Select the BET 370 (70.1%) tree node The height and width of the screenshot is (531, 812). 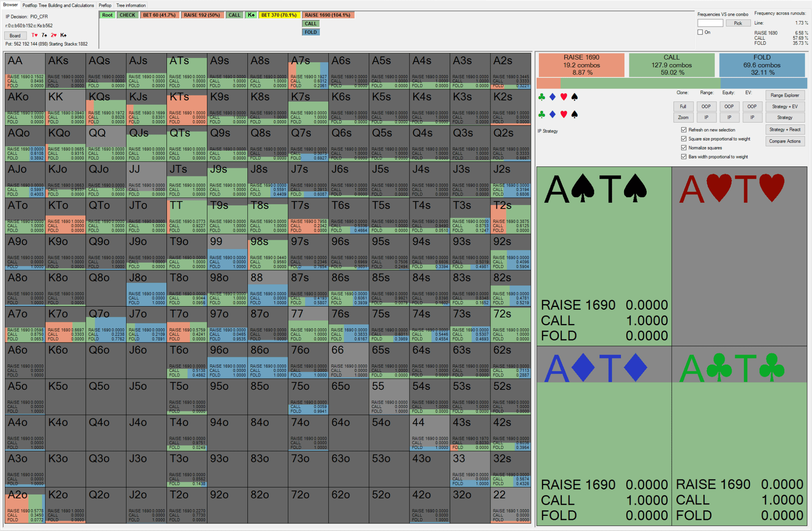coord(279,15)
